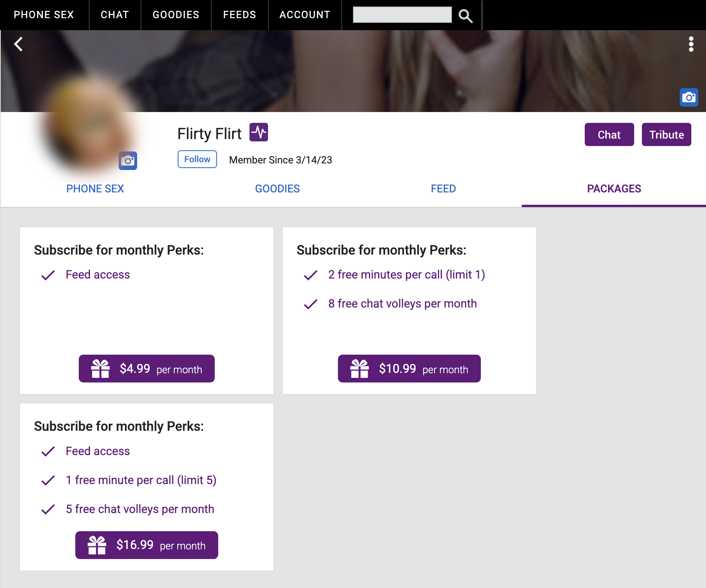
Task: Click '2 free minutes per call (limit 1)'
Action: (x=406, y=275)
